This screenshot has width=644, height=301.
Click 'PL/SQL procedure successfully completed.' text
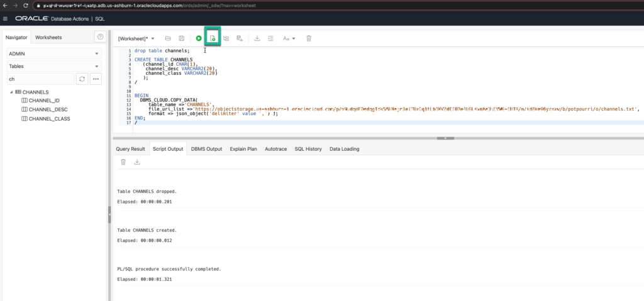tap(169, 270)
